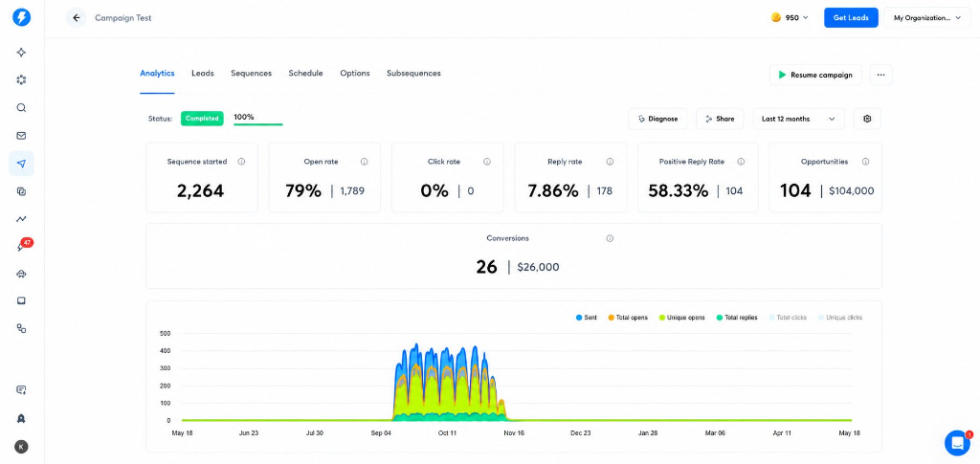
Task: Click the Share button
Action: coord(720,119)
